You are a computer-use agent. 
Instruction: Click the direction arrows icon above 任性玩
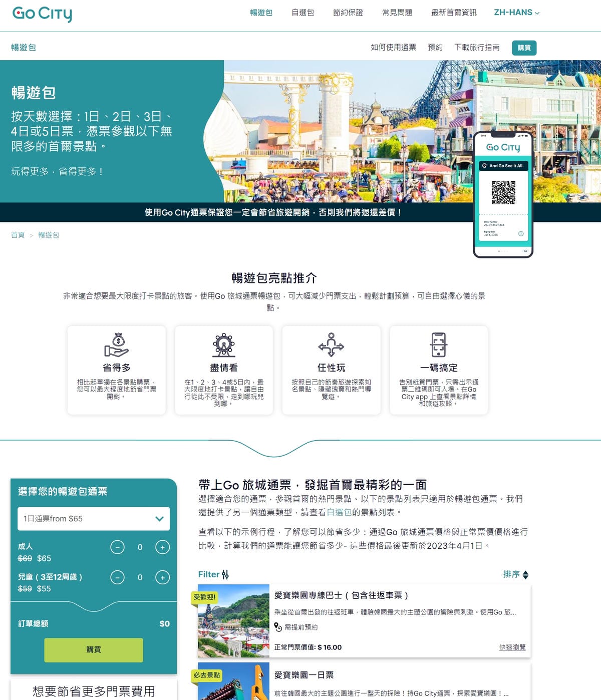331,344
